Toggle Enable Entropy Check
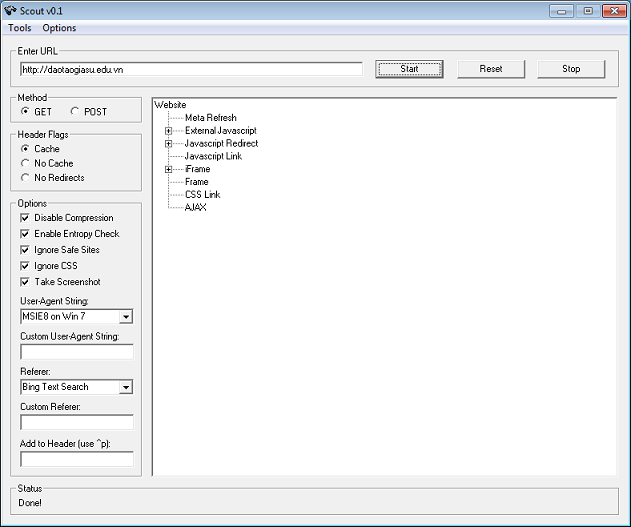This screenshot has height=527, width=631. coord(26,234)
